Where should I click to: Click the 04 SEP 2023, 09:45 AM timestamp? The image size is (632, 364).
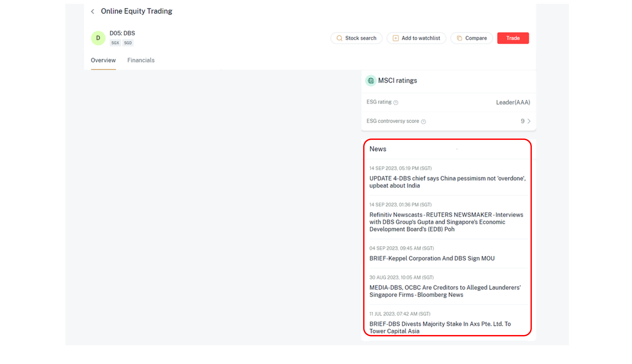(402, 248)
